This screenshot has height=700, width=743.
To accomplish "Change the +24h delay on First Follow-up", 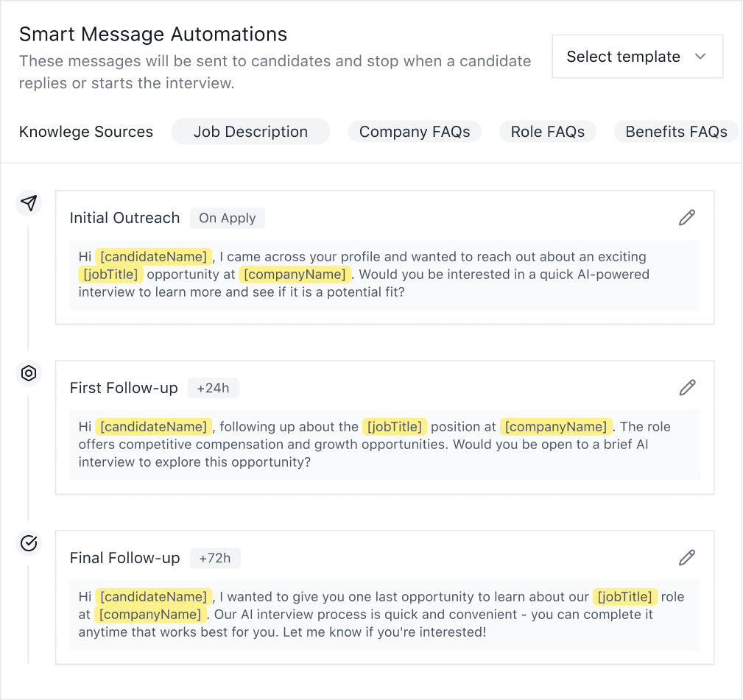I will click(x=213, y=388).
